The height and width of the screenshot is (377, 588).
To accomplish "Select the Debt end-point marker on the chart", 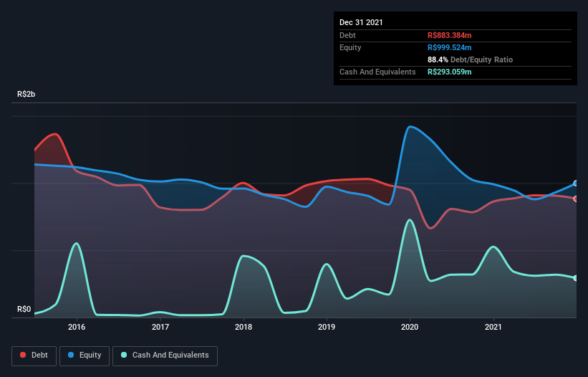I will pyautogui.click(x=576, y=199).
